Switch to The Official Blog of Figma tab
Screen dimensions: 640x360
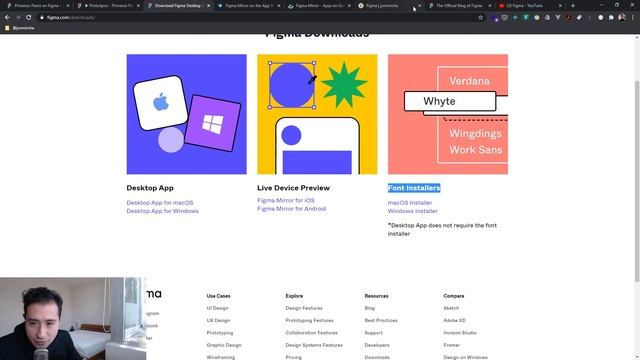coord(460,6)
